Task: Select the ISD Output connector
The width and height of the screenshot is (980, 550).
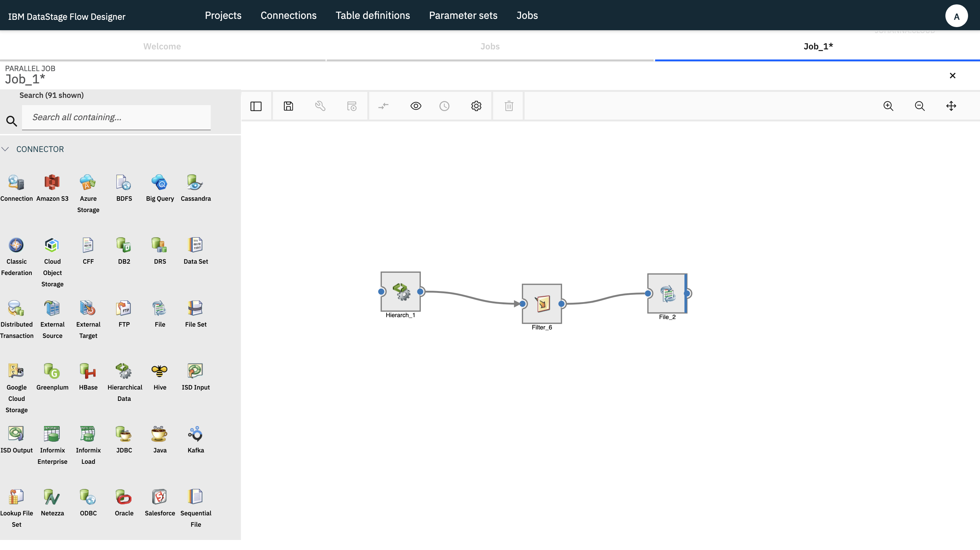Action: (16, 434)
